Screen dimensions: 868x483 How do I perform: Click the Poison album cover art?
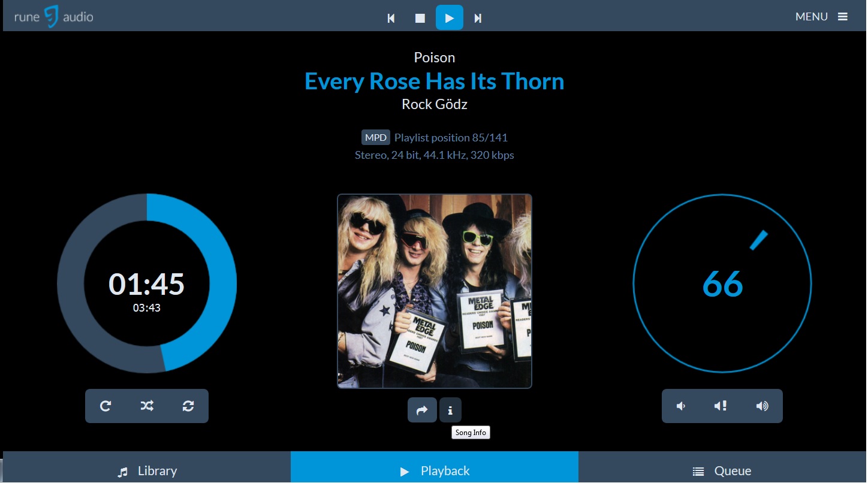click(435, 291)
